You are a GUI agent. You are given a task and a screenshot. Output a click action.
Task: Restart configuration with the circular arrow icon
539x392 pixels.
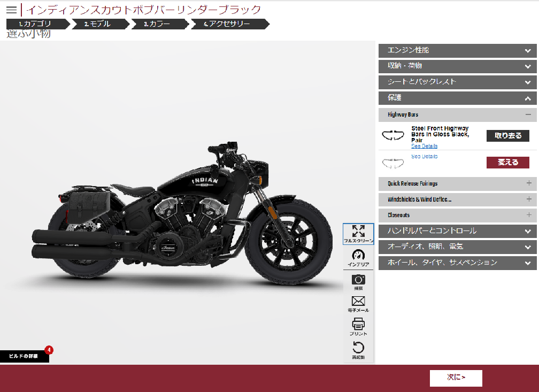(x=358, y=350)
